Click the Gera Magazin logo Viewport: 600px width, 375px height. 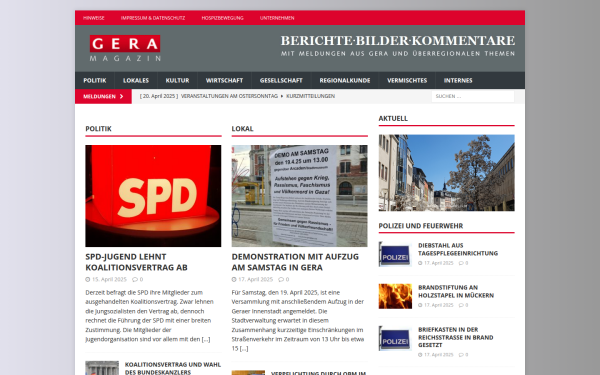coord(125,48)
